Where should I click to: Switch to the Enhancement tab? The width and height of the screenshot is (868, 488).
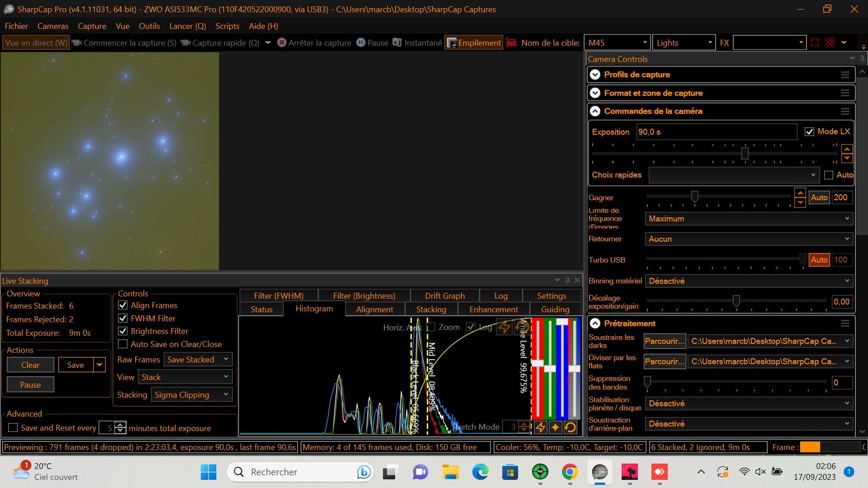click(x=494, y=309)
